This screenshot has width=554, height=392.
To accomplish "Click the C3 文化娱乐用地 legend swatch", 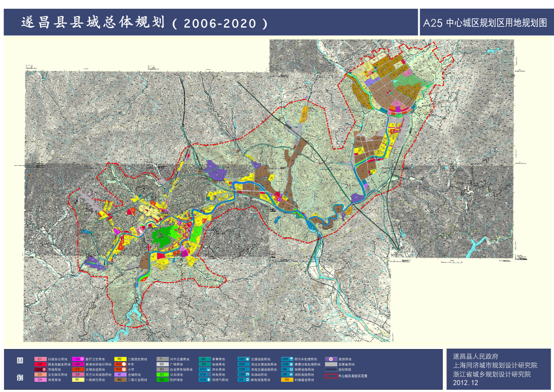I will pyautogui.click(x=40, y=375).
